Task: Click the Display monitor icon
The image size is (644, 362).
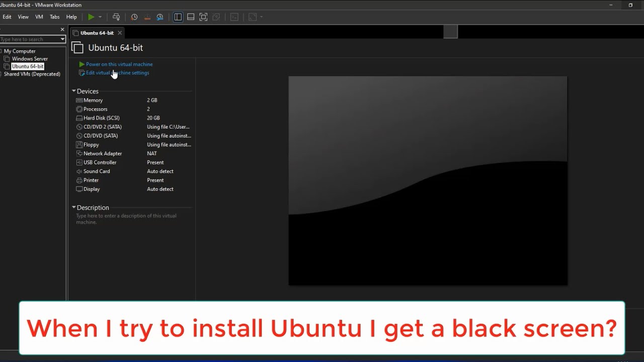Action: coord(79,189)
